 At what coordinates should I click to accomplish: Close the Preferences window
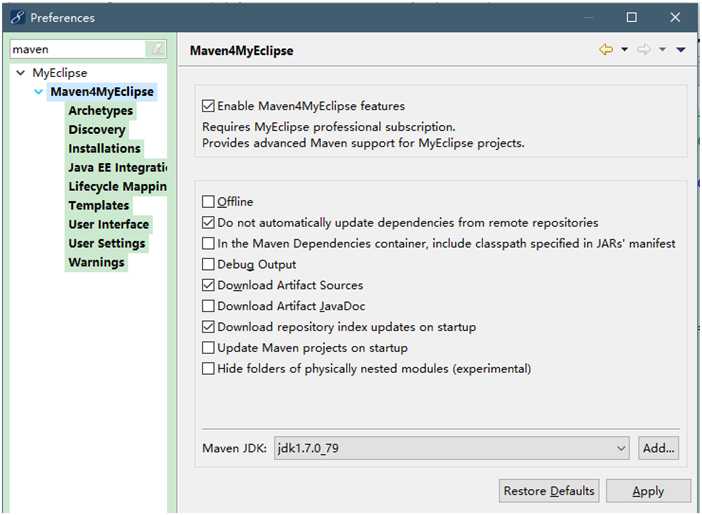(x=675, y=17)
